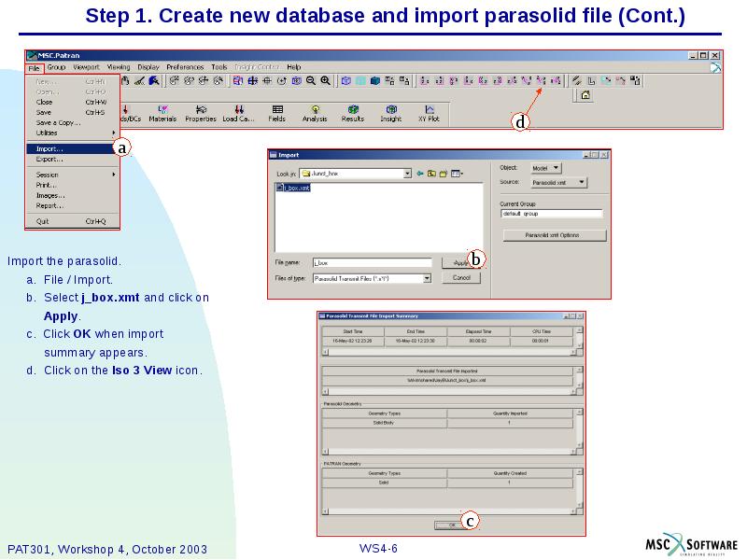Open the Load Cases panel
747x560 pixels.
click(x=238, y=110)
